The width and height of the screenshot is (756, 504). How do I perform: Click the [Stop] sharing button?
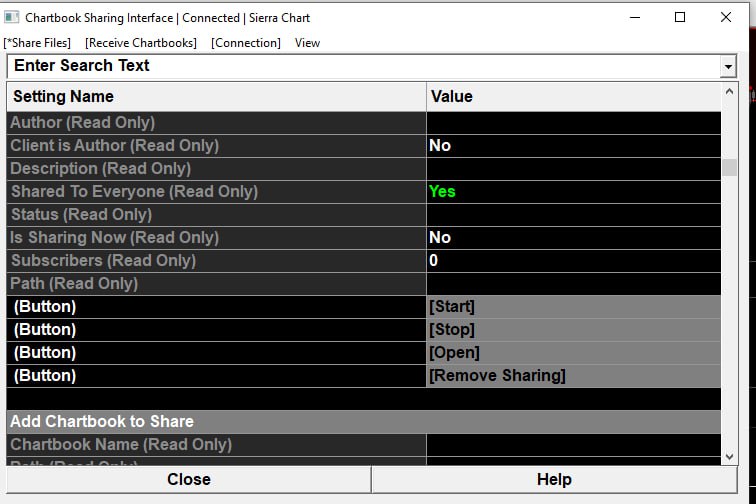click(x=574, y=330)
